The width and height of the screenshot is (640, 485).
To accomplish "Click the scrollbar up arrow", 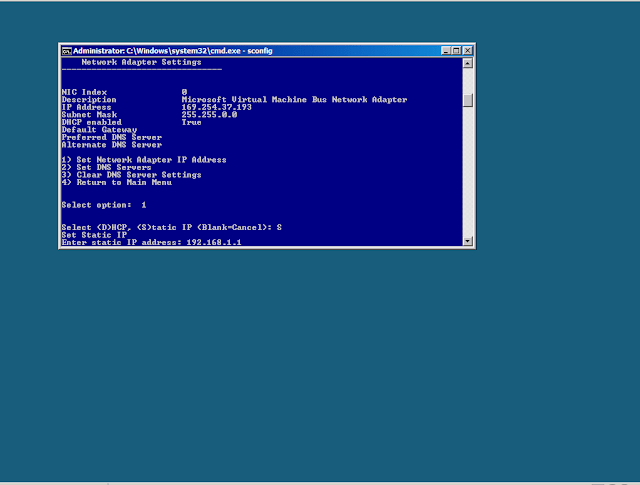I will (x=468, y=62).
